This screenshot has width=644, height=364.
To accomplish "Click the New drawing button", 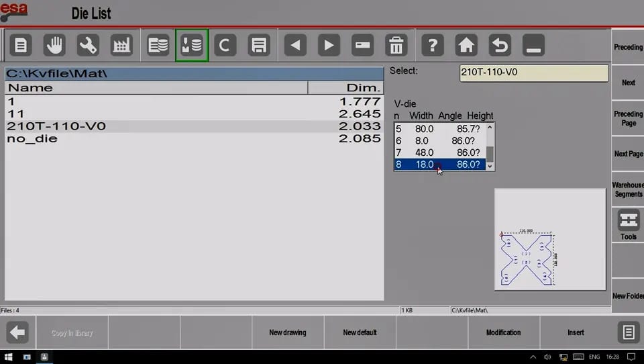I will tap(288, 332).
